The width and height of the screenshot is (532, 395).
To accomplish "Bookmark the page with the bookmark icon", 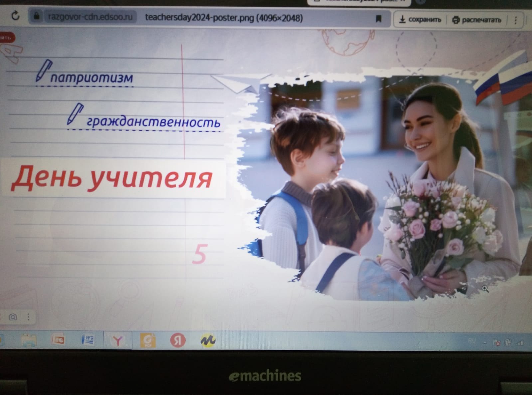I will (378, 19).
